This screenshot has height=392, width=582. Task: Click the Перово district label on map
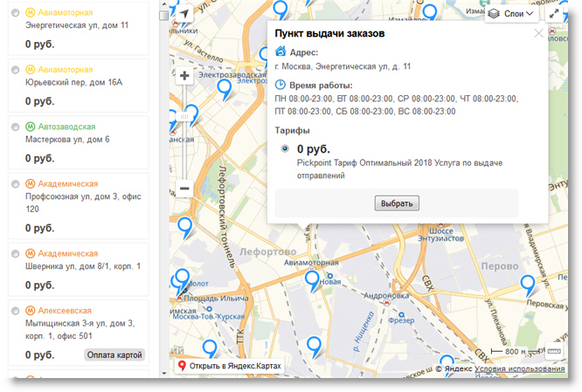click(500, 266)
